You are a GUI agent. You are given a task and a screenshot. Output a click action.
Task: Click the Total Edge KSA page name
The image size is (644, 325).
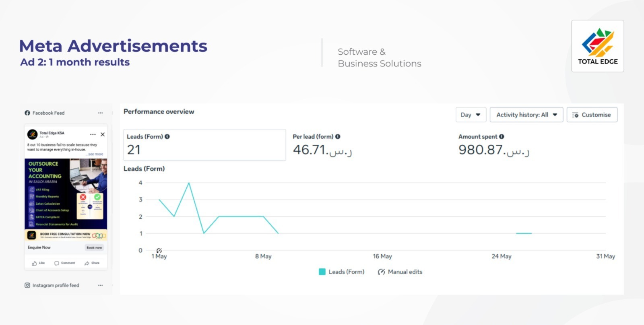52,133
